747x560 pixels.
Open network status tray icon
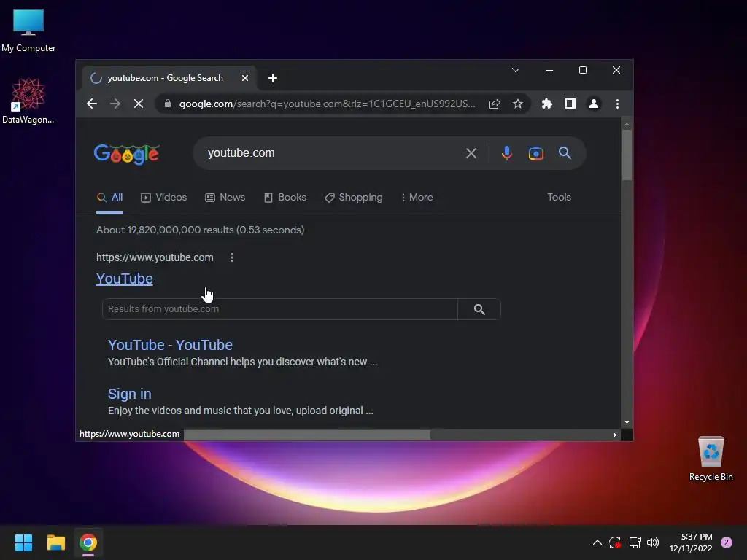point(635,542)
